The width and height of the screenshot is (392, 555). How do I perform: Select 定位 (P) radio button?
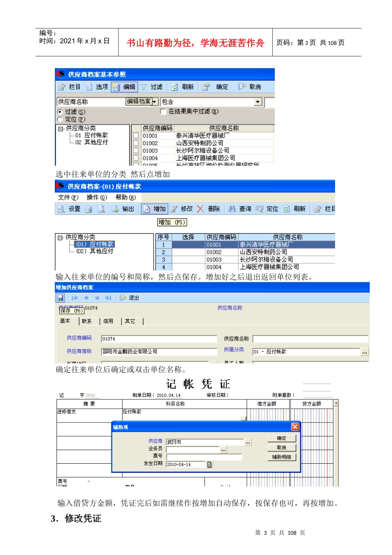(60, 119)
